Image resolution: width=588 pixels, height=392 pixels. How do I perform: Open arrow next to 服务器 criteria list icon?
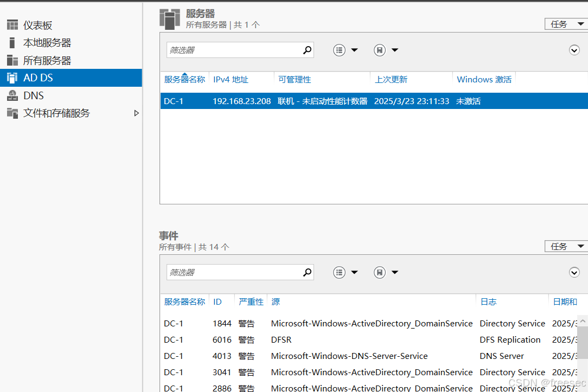(354, 50)
